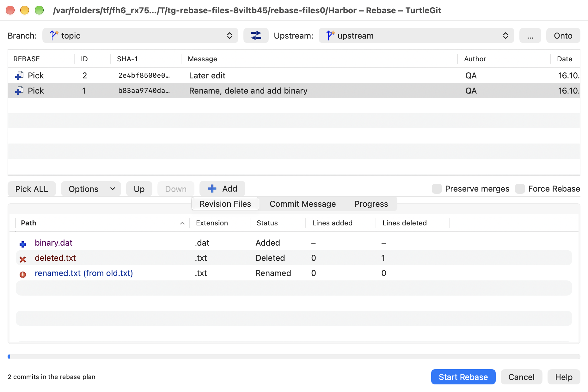The image size is (588, 392).
Task: Click the rebase progress bar
Action: [294, 357]
